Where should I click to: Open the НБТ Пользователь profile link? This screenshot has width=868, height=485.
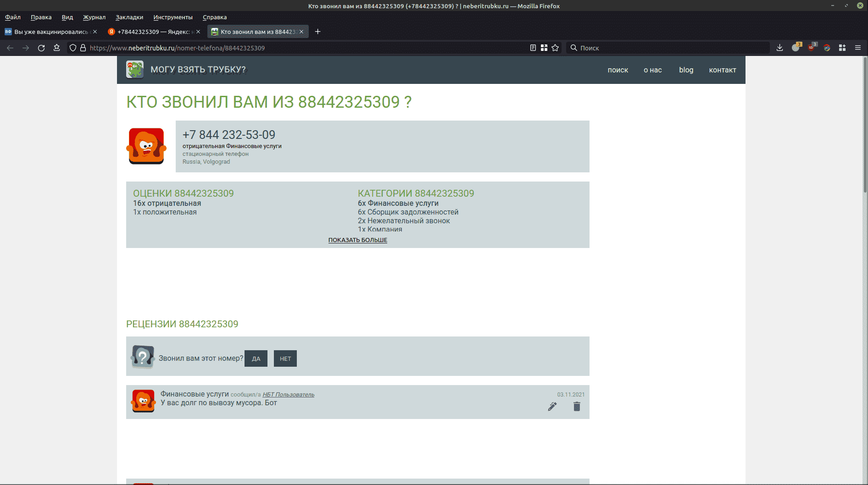288,395
